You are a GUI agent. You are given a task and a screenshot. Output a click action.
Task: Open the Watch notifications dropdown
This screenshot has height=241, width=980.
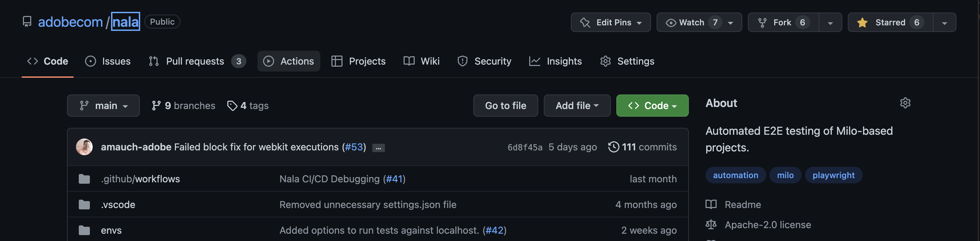click(x=699, y=23)
